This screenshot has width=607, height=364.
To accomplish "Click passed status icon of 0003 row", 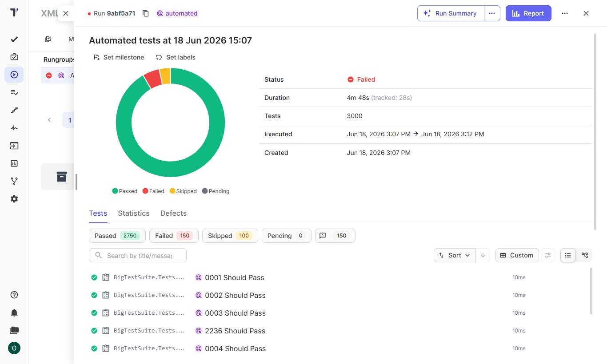I will pos(94,313).
